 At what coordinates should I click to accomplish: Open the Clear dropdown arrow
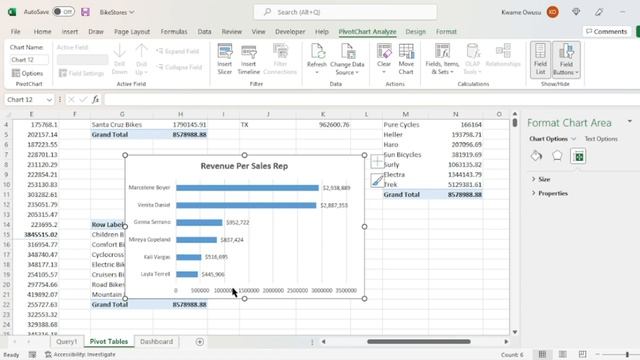[384, 72]
